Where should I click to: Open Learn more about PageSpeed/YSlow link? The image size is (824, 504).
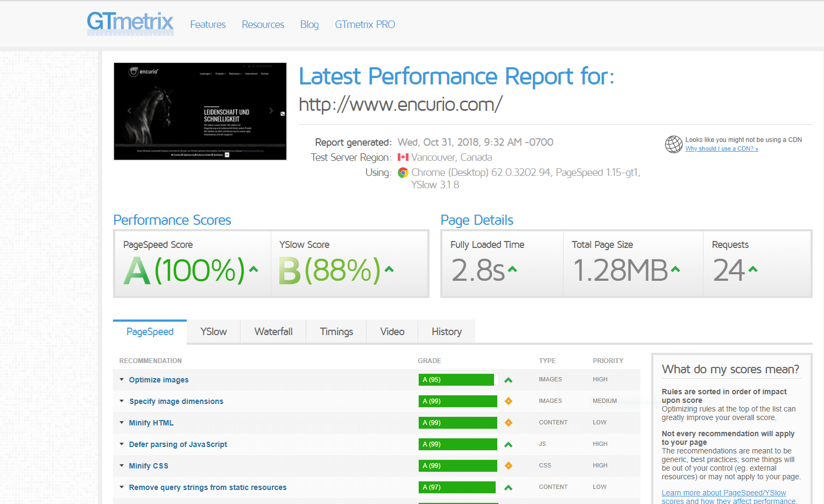click(x=729, y=497)
